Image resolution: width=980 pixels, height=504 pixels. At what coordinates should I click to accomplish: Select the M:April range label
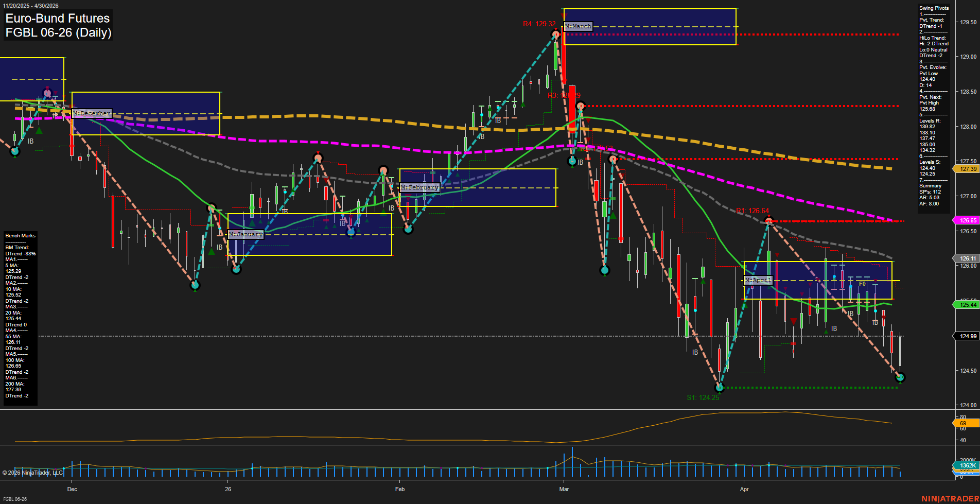(x=758, y=280)
